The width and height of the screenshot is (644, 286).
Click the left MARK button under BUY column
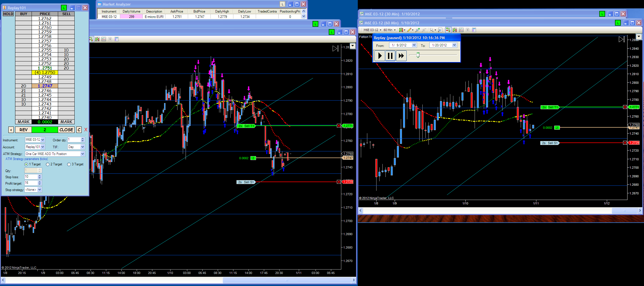pyautogui.click(x=23, y=122)
